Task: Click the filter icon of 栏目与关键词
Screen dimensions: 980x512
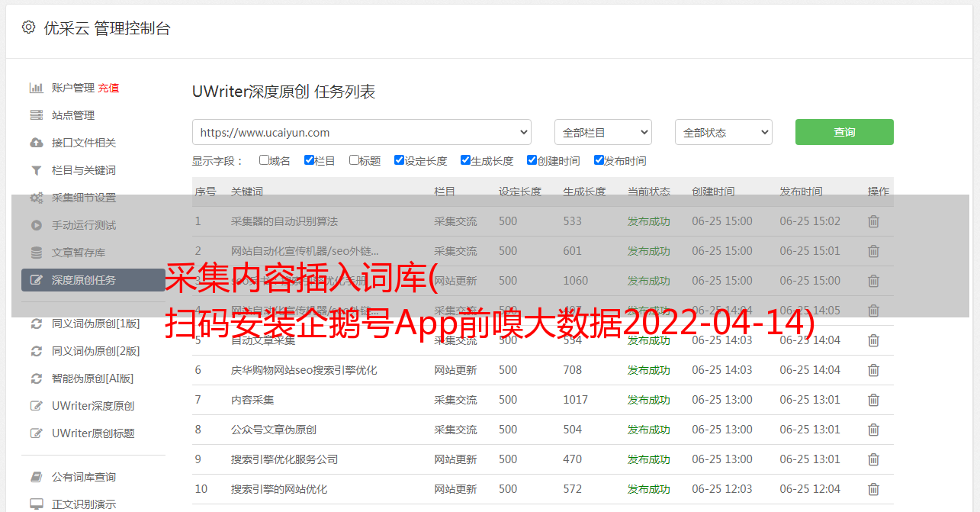Action: point(36,170)
